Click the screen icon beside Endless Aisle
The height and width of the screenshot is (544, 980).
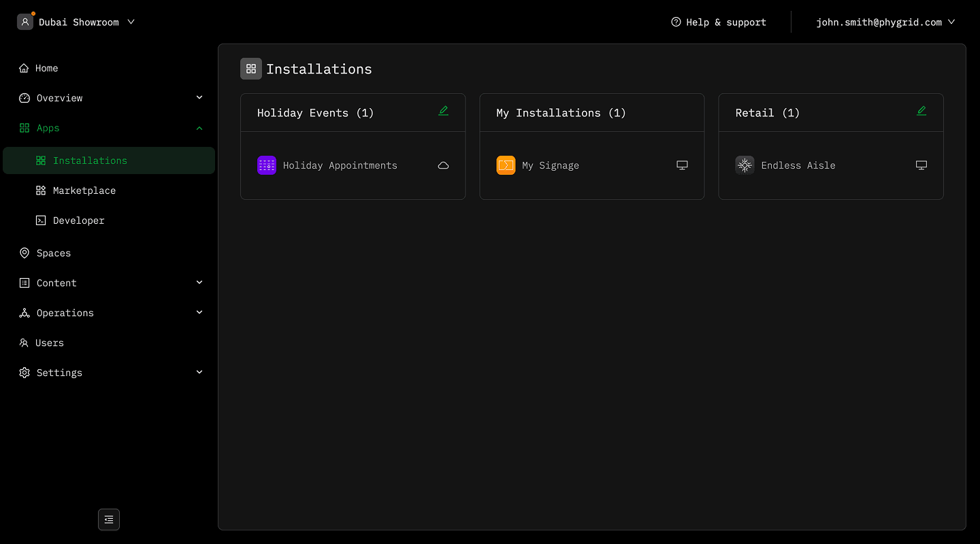[x=921, y=165]
